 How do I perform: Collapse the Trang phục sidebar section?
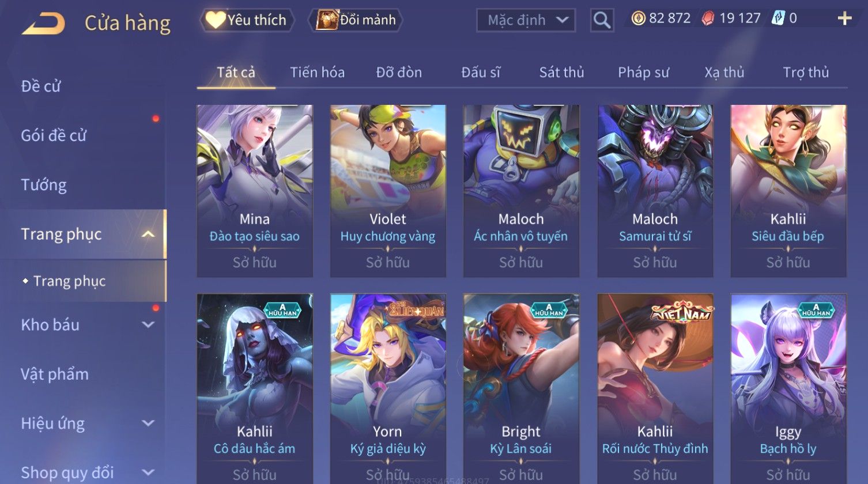(x=148, y=234)
